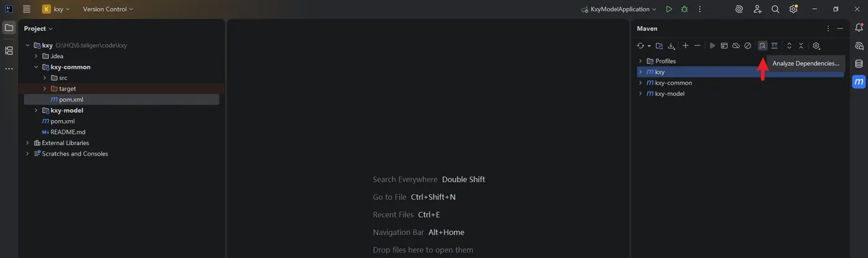The image size is (868, 258).
Task: Expand External Libraries node
Action: click(28, 143)
